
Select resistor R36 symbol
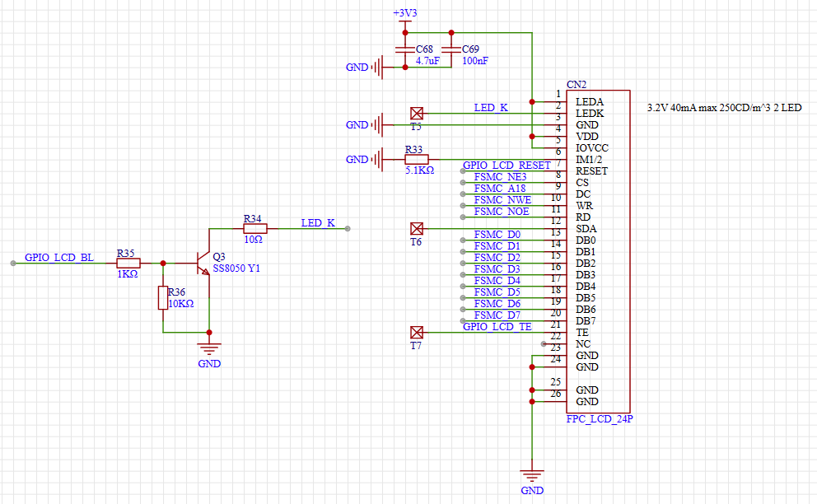click(163, 297)
